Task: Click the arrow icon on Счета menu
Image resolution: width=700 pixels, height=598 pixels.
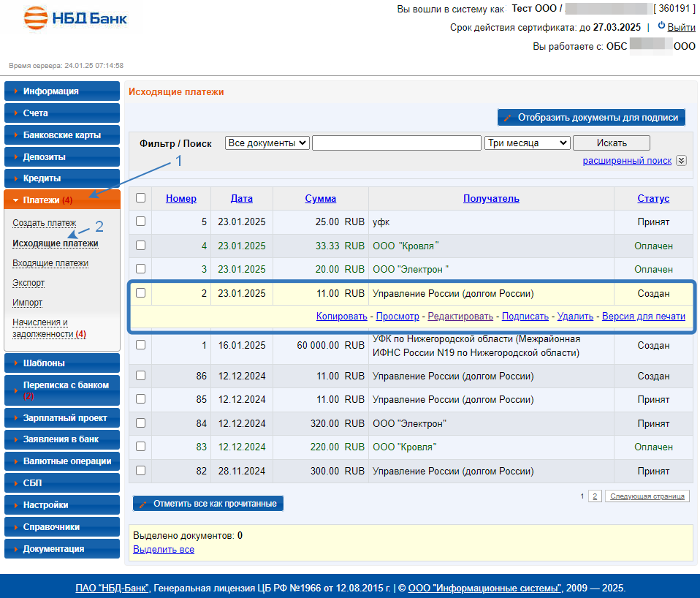Action: tap(15, 113)
